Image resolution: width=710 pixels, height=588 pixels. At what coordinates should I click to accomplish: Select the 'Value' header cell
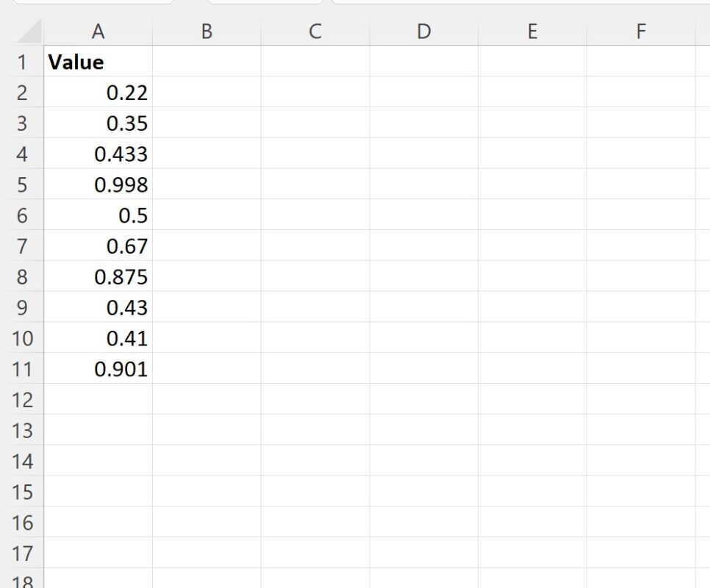click(x=98, y=62)
